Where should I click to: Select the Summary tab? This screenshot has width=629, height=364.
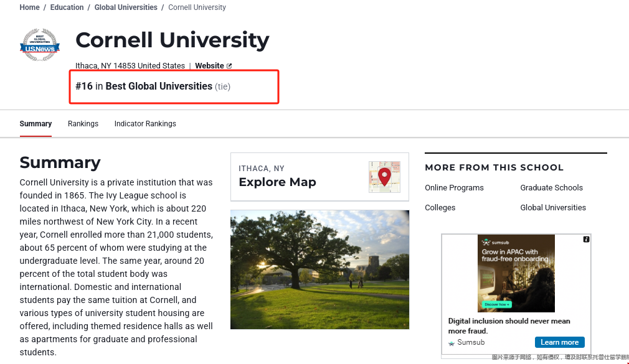click(x=35, y=124)
